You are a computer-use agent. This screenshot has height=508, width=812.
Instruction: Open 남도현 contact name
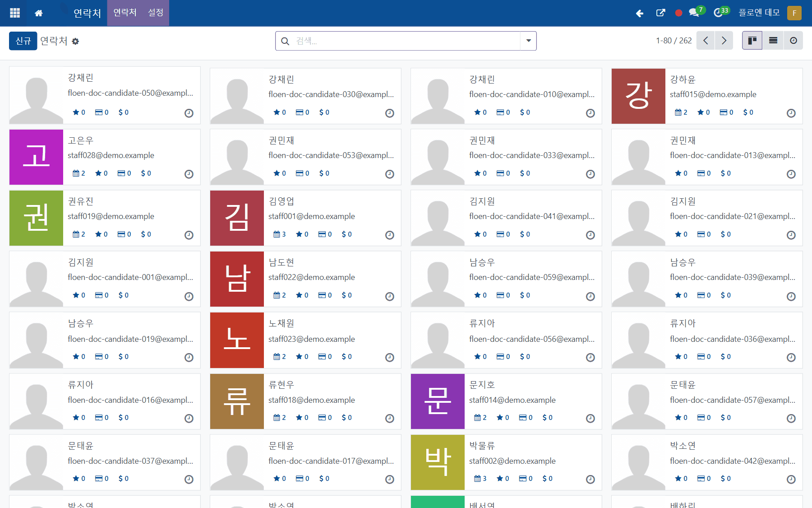281,262
